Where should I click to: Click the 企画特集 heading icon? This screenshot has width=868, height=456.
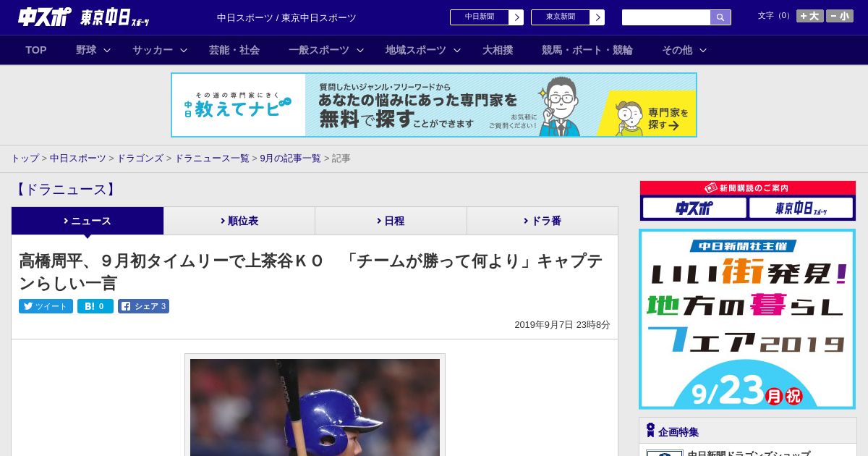pyautogui.click(x=650, y=431)
